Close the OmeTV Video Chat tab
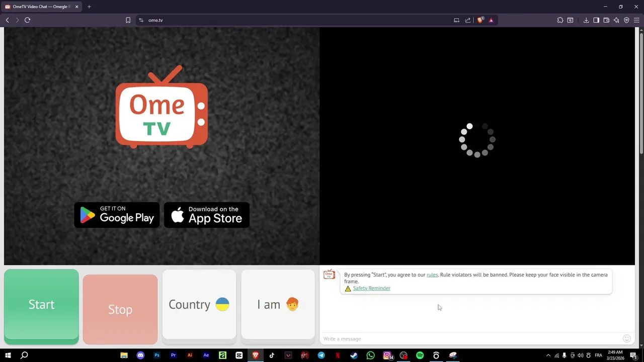The height and width of the screenshot is (362, 644). 76,7
